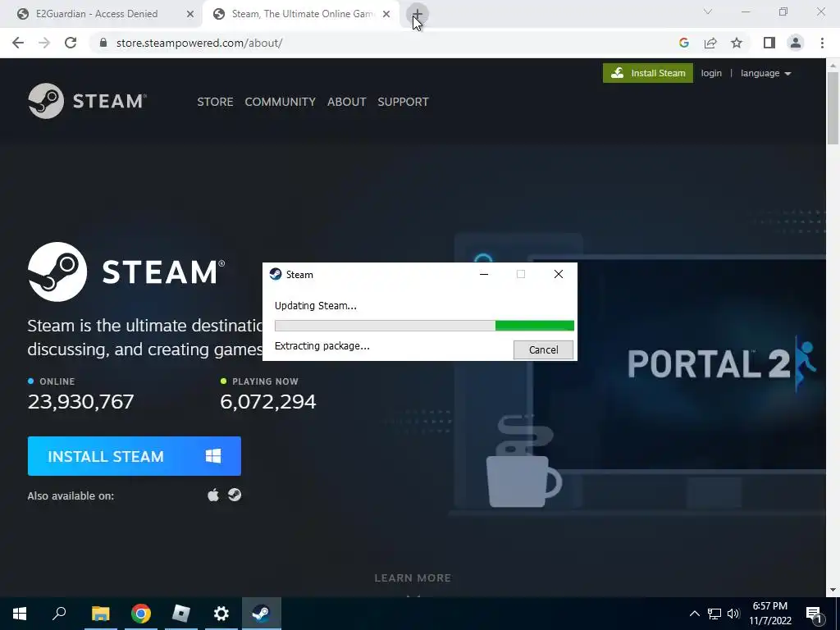The image size is (840, 630).
Task: Expand the language dropdown
Action: [x=765, y=73]
